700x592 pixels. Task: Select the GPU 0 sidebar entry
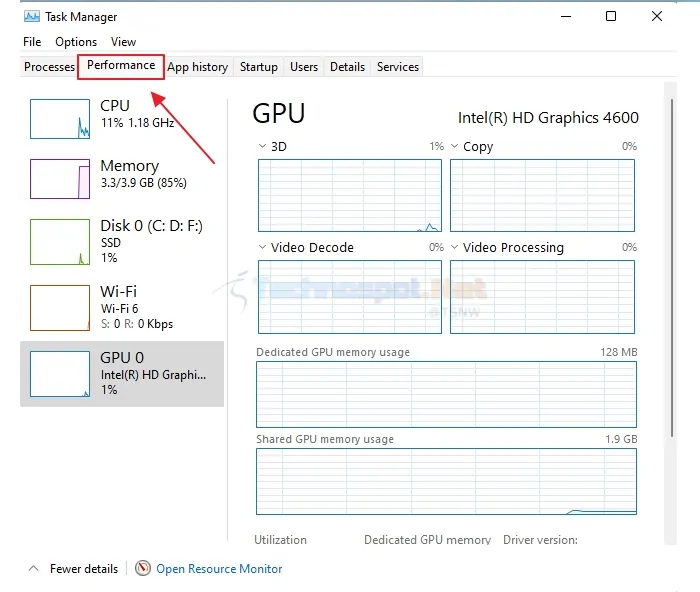tap(122, 374)
